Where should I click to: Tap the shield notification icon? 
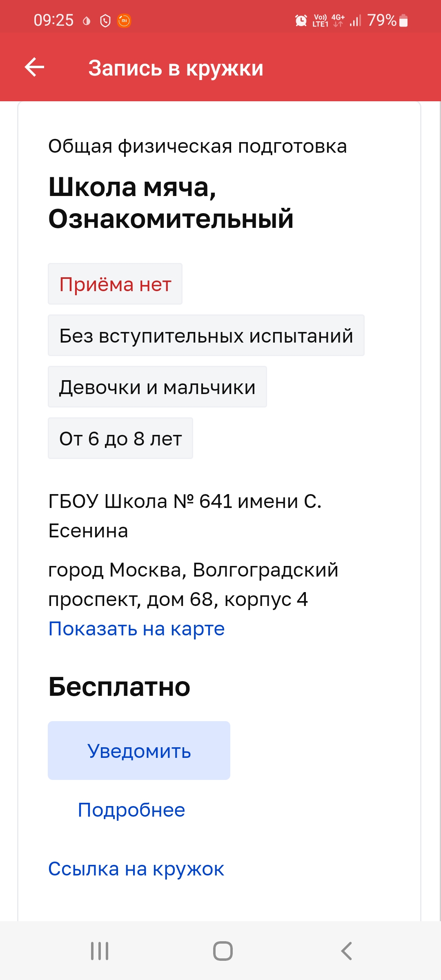105,20
